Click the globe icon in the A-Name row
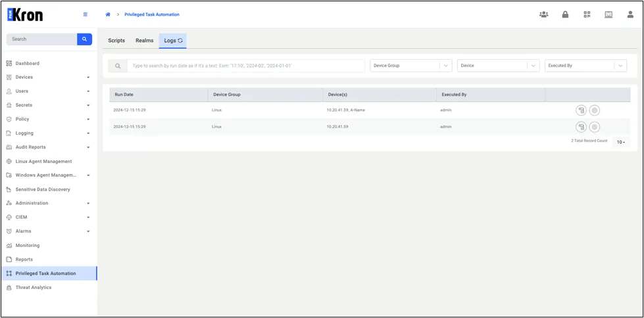Viewport: 644px width, 318px height. tap(594, 110)
